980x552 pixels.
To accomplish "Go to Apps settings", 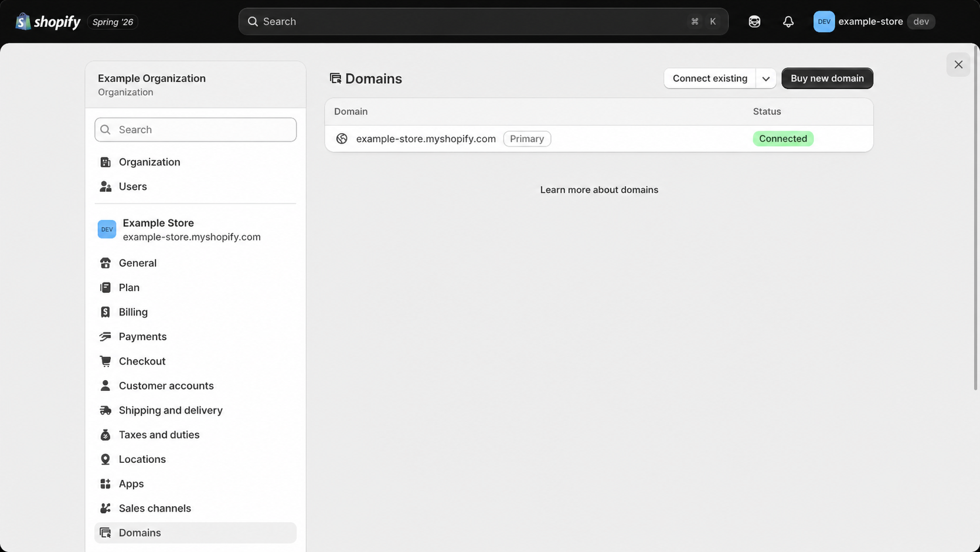I will (x=195, y=484).
